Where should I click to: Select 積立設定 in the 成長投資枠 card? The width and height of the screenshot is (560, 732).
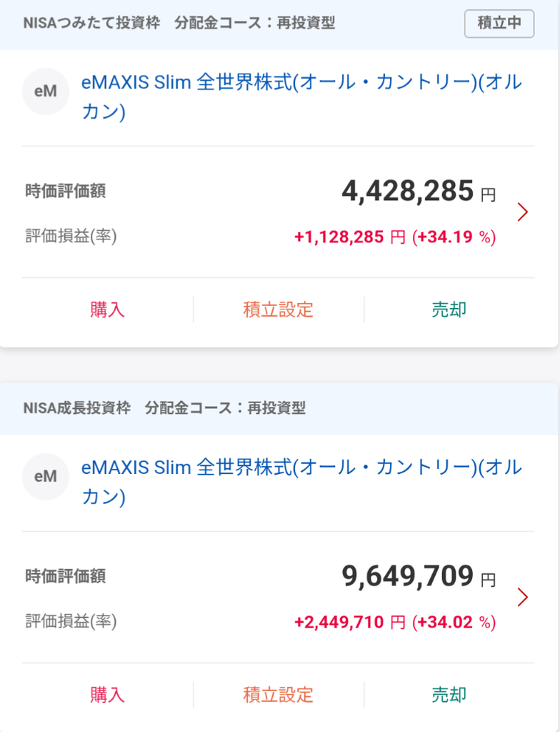(278, 695)
